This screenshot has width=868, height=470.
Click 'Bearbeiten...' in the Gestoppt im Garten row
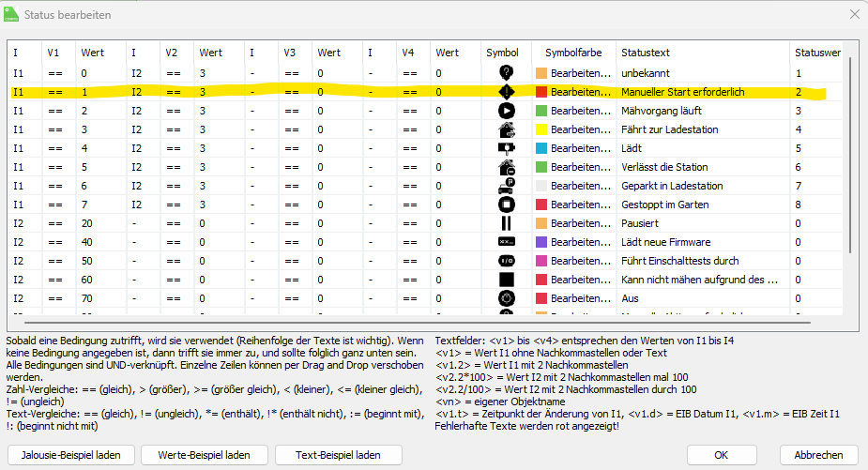click(581, 205)
